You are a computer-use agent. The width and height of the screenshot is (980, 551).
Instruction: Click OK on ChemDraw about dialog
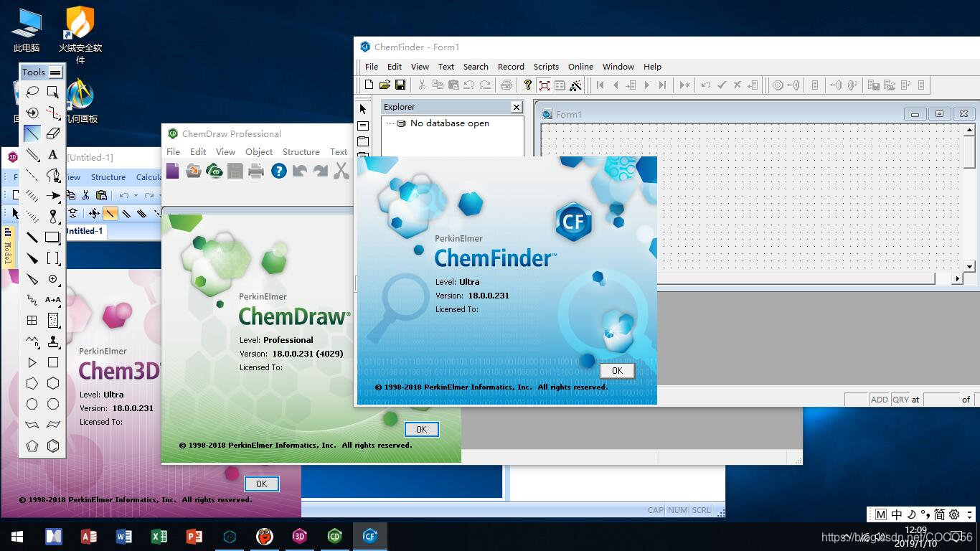tap(421, 429)
